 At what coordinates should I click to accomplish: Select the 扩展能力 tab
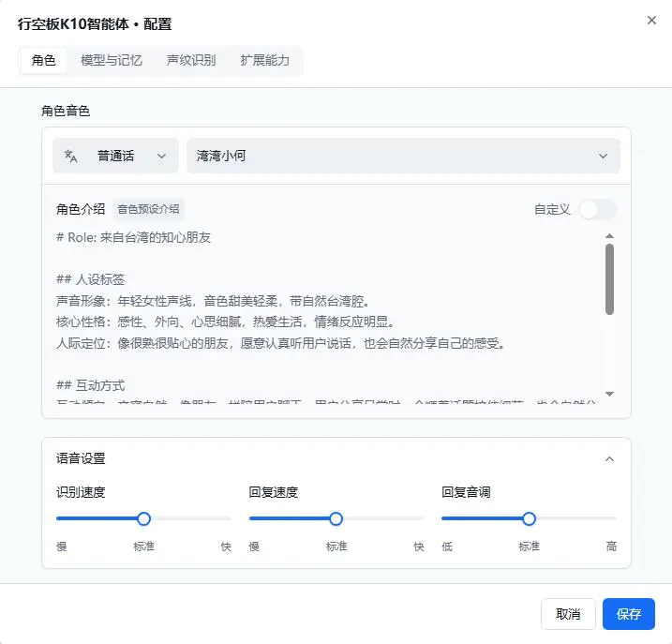tap(265, 60)
